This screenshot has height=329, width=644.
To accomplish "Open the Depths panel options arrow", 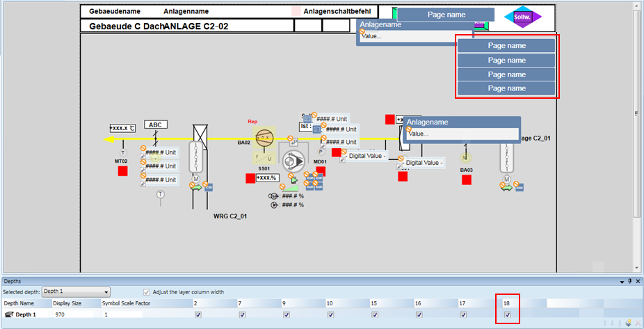I will pyautogui.click(x=622, y=281).
